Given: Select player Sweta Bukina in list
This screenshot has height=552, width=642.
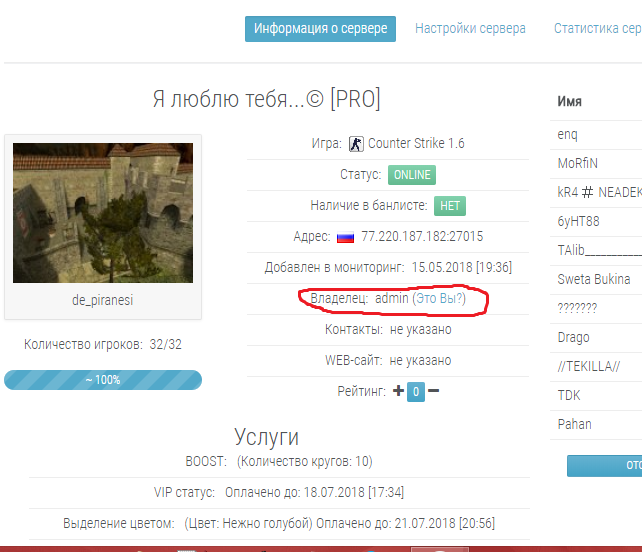Looking at the screenshot, I should (596, 280).
